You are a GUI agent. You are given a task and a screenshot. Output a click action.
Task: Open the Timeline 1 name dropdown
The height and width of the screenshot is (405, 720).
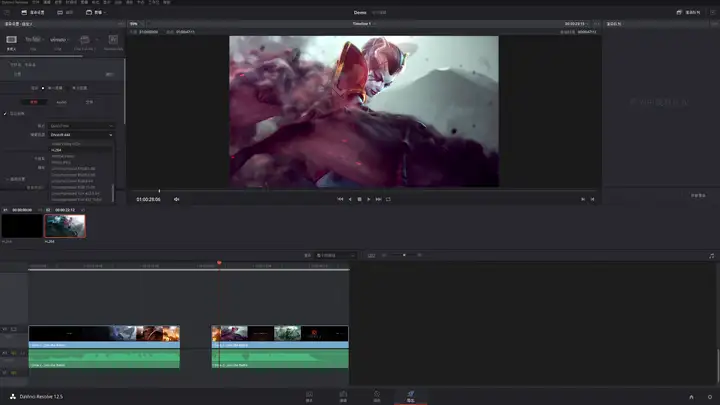pos(365,24)
